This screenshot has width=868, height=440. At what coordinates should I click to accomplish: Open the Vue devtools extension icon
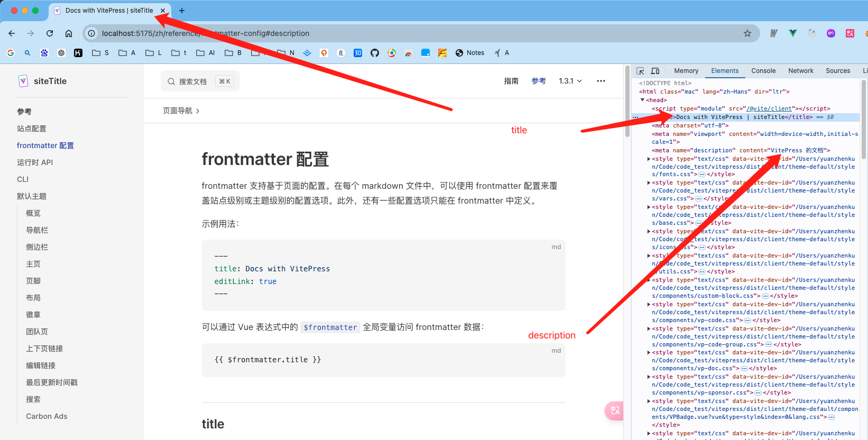pyautogui.click(x=792, y=33)
